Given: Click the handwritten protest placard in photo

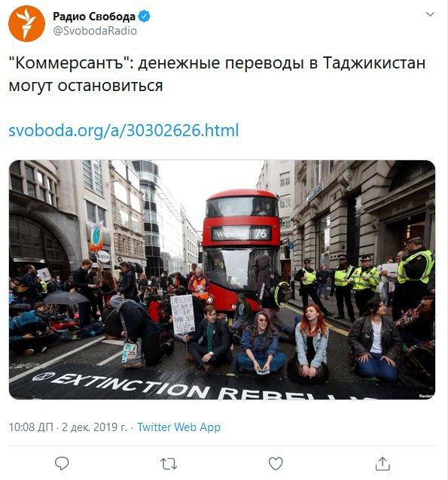Looking at the screenshot, I should pos(183,314).
